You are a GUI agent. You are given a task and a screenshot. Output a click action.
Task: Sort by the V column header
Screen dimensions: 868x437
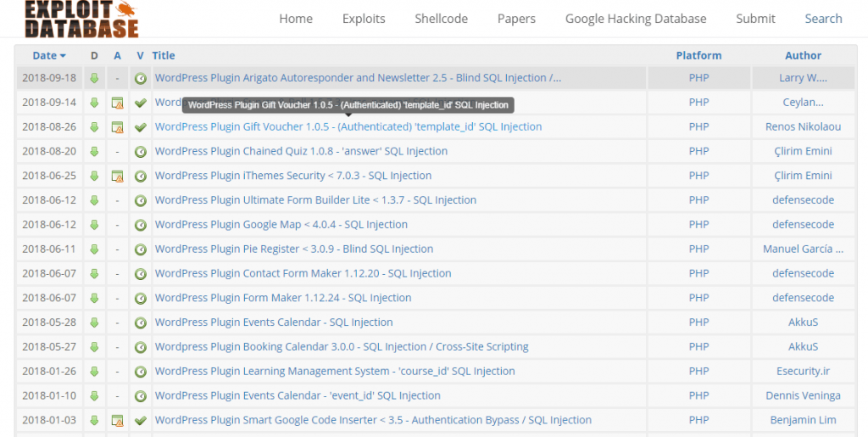tap(141, 55)
